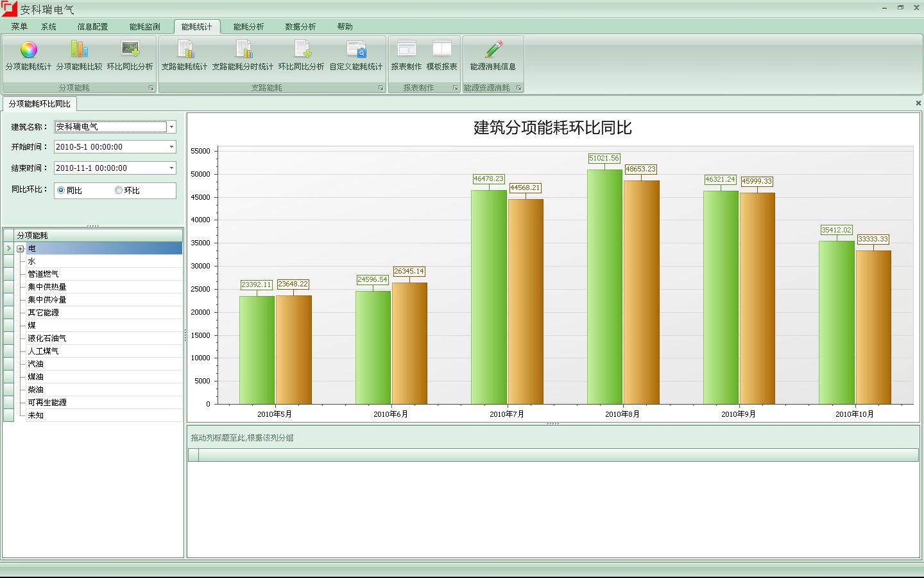This screenshot has width=924, height=578.
Task: Click the orange bar for 2010年10月
Action: (873, 328)
